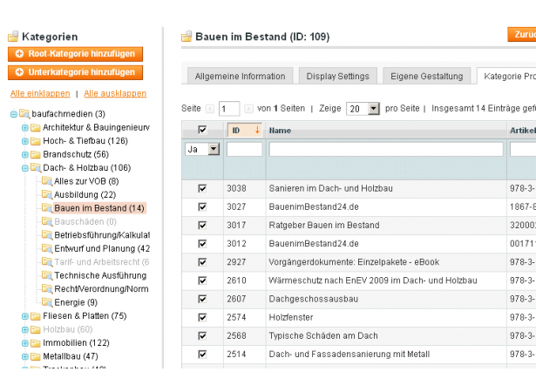Click folder icon of Technische Ausführung

[47, 275]
